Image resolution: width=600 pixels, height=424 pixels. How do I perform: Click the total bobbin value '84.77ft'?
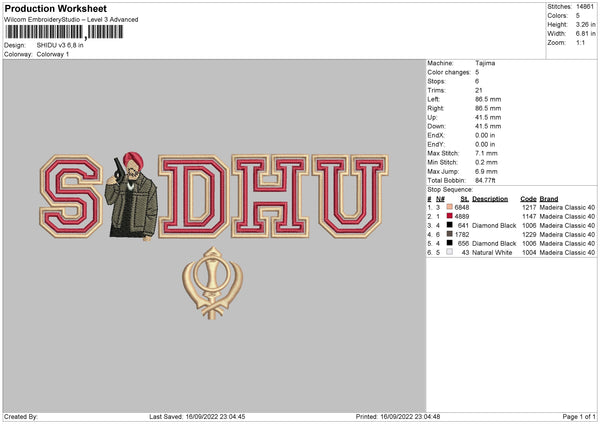click(485, 180)
